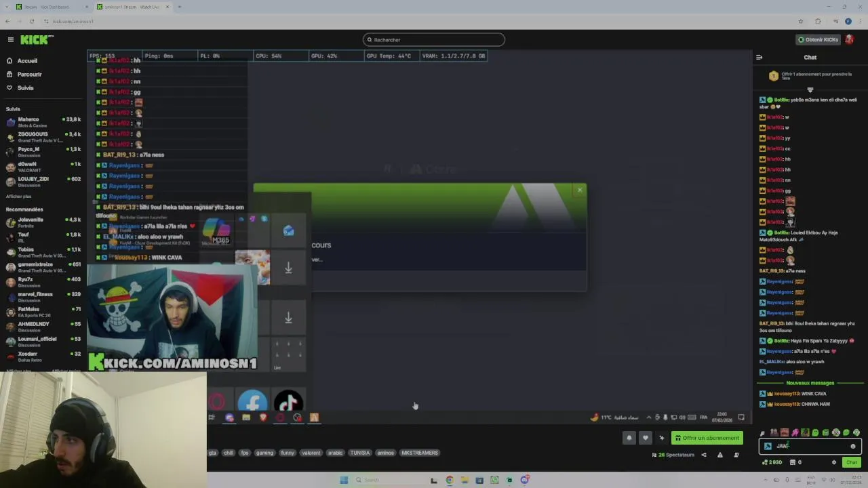The height and width of the screenshot is (488, 868).
Task: Open Ryu7z recommended channel
Action: [x=43, y=282]
